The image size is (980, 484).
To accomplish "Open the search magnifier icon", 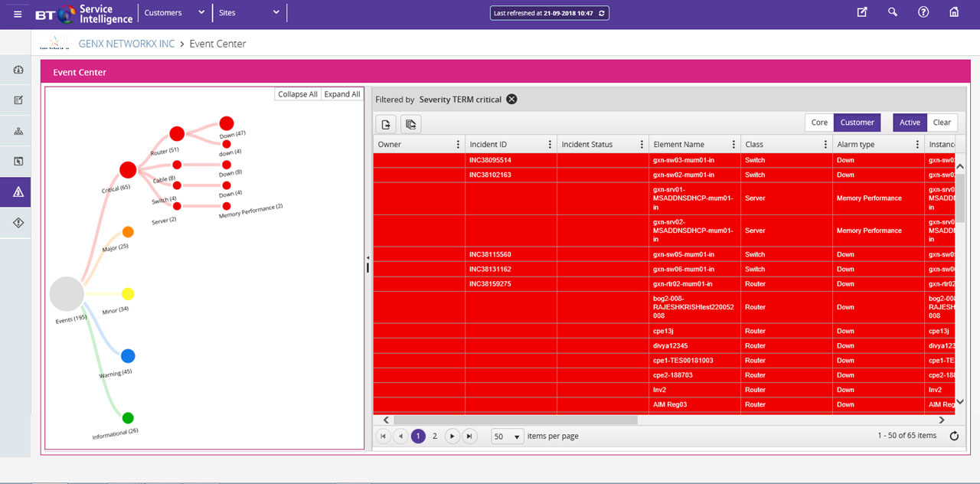I will [x=892, y=12].
